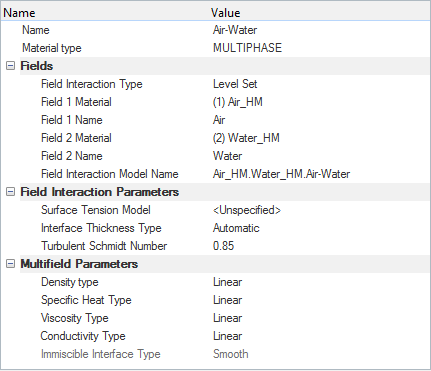Collapse the Fields section
This screenshot has height=371, width=431.
[x=11, y=66]
